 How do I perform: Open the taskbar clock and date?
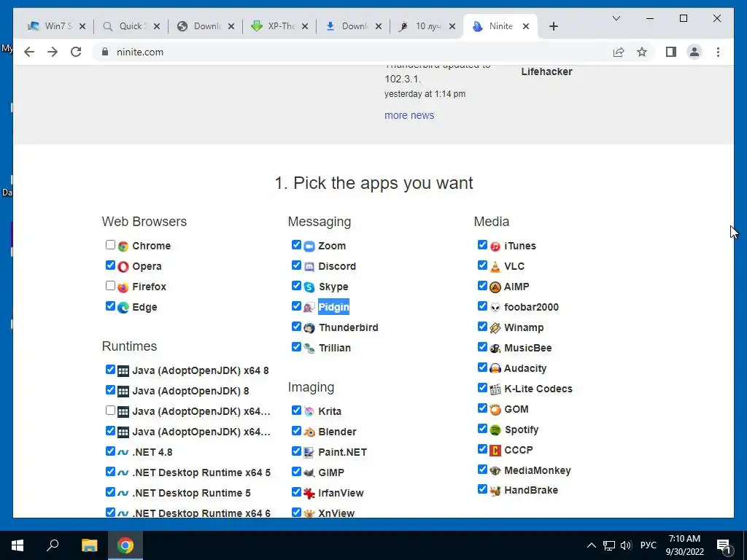point(684,545)
